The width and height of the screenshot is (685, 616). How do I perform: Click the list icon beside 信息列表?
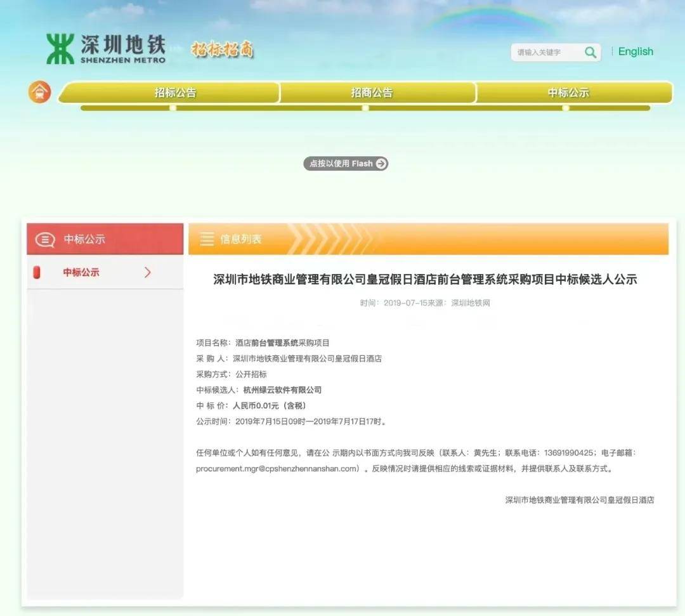coord(207,239)
